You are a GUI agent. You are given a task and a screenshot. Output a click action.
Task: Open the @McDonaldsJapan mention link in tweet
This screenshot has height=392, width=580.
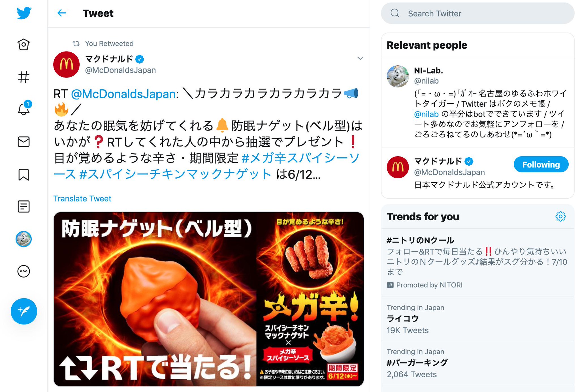coord(123,94)
